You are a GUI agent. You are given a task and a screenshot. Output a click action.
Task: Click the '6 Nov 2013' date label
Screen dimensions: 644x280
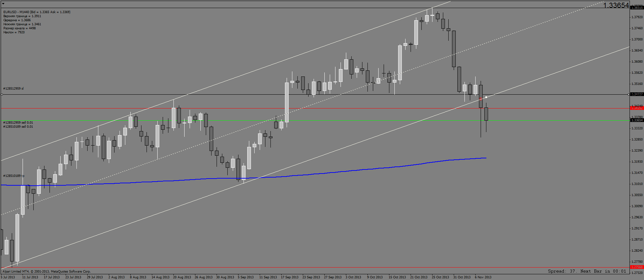(x=483, y=277)
